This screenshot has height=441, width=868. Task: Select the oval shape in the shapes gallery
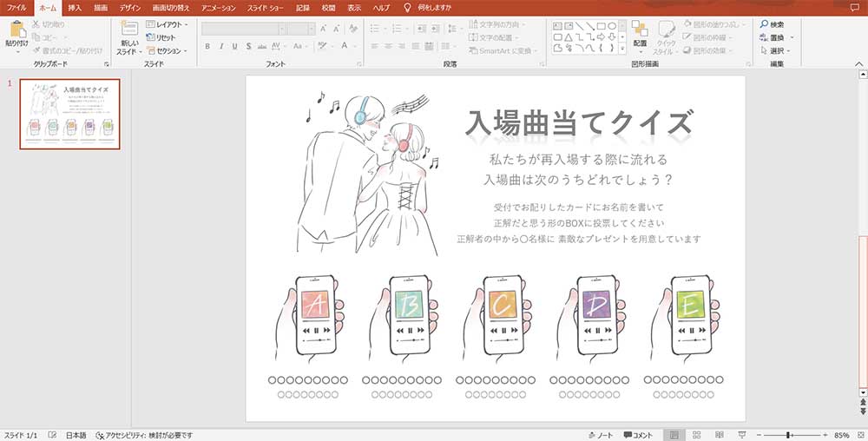pyautogui.click(x=611, y=26)
